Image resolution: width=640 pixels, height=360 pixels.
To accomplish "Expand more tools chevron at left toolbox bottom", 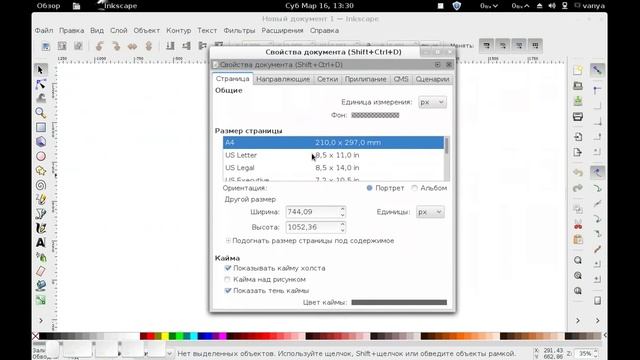I will pyautogui.click(x=41, y=320).
